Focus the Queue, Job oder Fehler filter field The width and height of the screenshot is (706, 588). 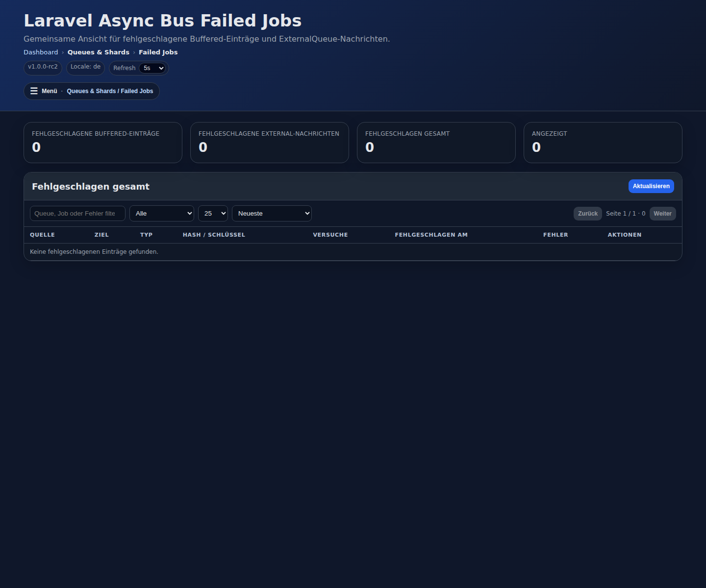point(77,214)
